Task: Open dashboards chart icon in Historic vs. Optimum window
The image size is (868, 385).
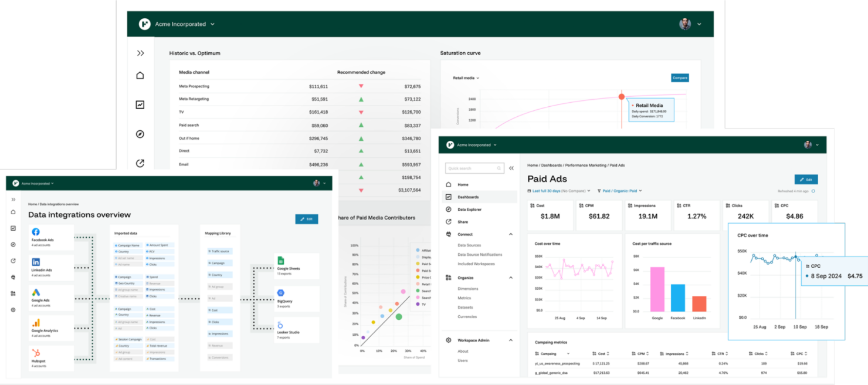Action: pos(140,105)
